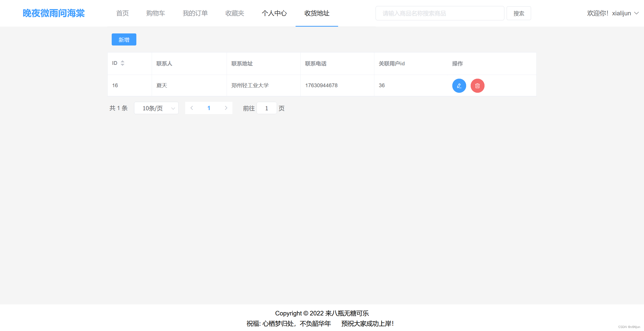Image resolution: width=644 pixels, height=331 pixels.
Task: Sort table by the ID column arrows
Action: (x=122, y=63)
